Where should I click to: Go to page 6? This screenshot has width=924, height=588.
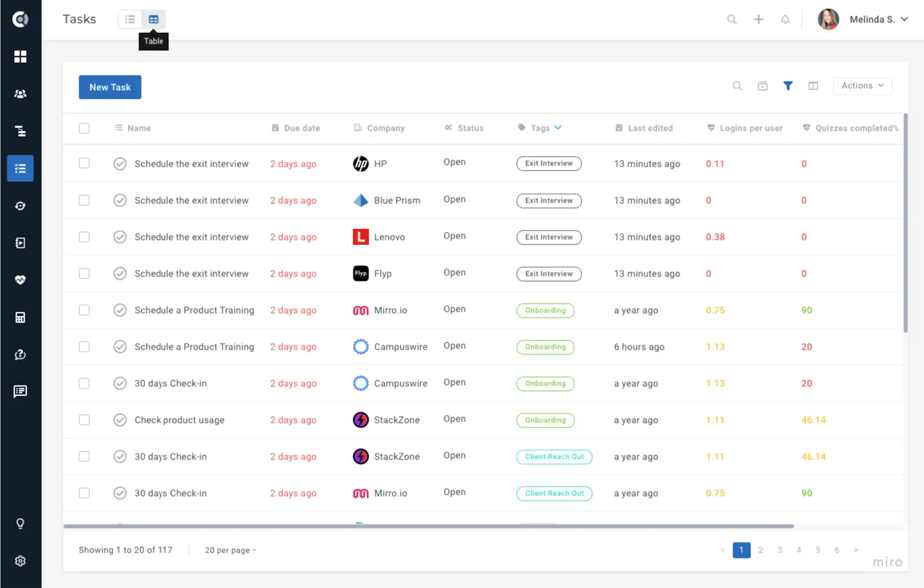837,550
